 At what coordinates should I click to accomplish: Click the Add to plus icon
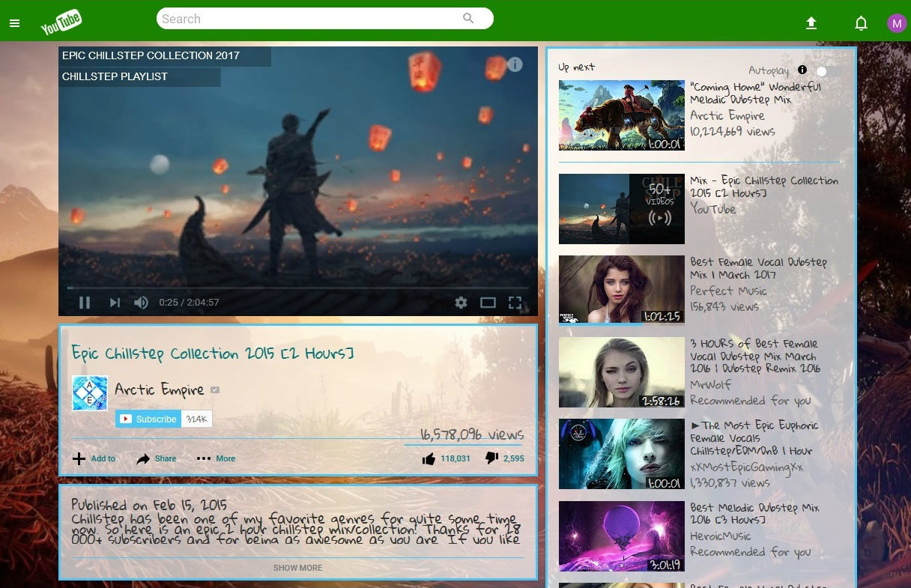79,458
